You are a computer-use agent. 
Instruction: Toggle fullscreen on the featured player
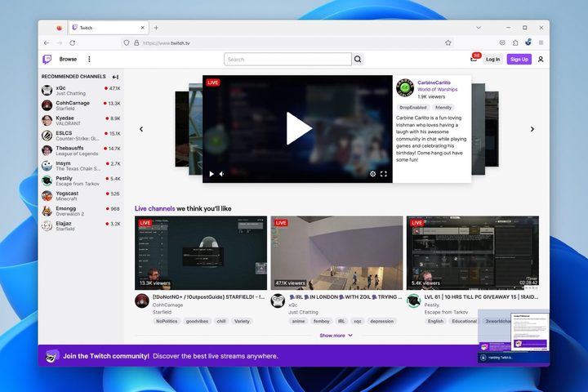[x=384, y=174]
